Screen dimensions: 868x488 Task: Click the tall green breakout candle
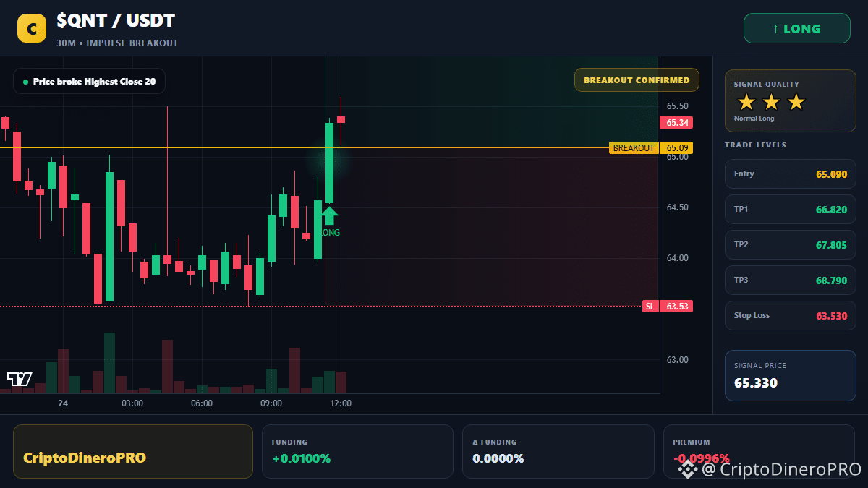pyautogui.click(x=329, y=163)
